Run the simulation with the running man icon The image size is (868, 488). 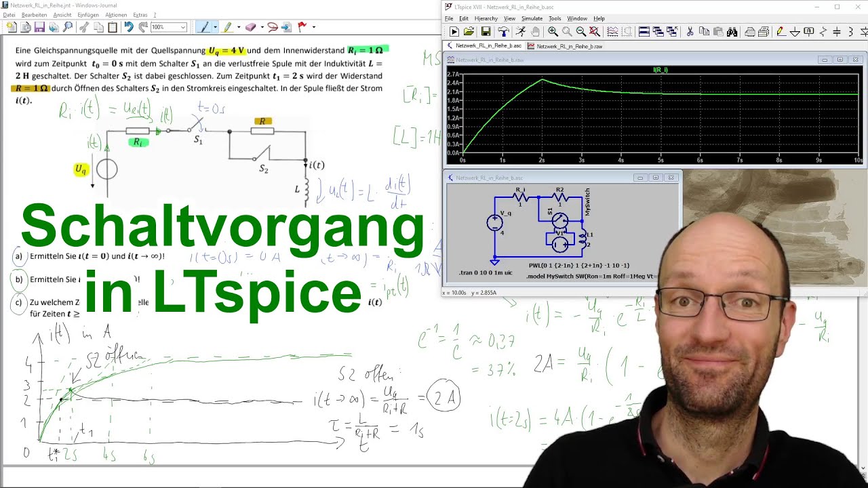520,32
